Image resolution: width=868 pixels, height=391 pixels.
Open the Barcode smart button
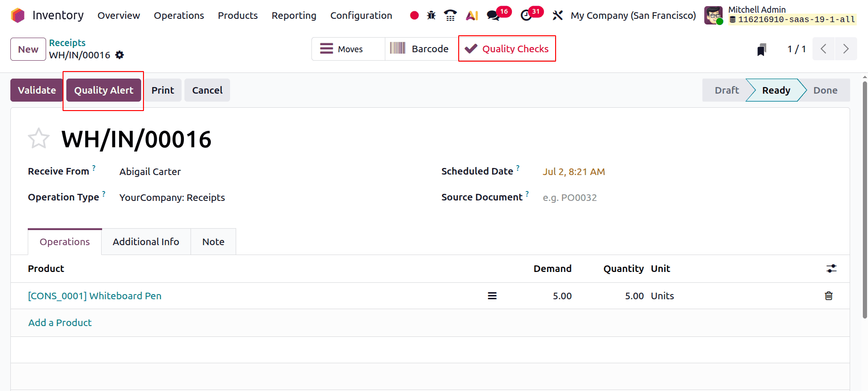[x=422, y=49]
